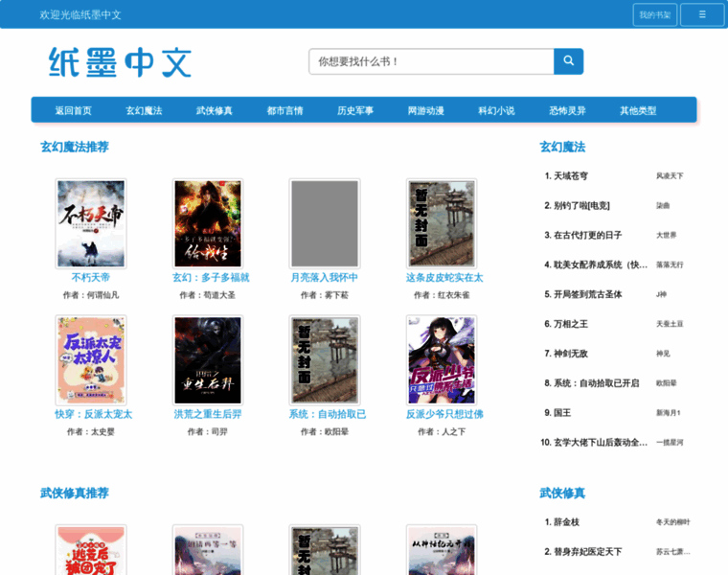Click the 这条皮皮蛇实在太 title link
Image resolution: width=728 pixels, height=575 pixels.
[x=444, y=277]
